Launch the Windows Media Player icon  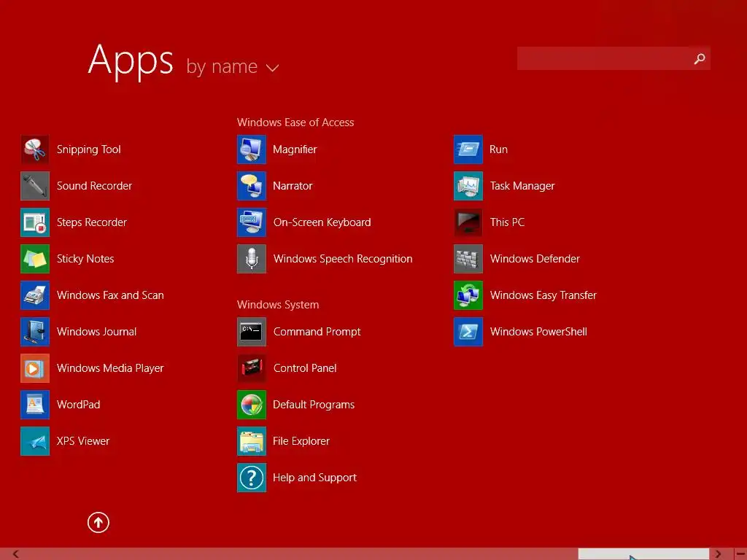(x=35, y=368)
